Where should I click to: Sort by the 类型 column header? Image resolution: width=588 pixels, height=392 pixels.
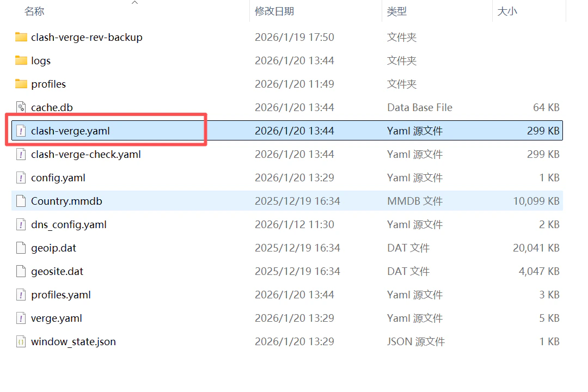point(396,11)
